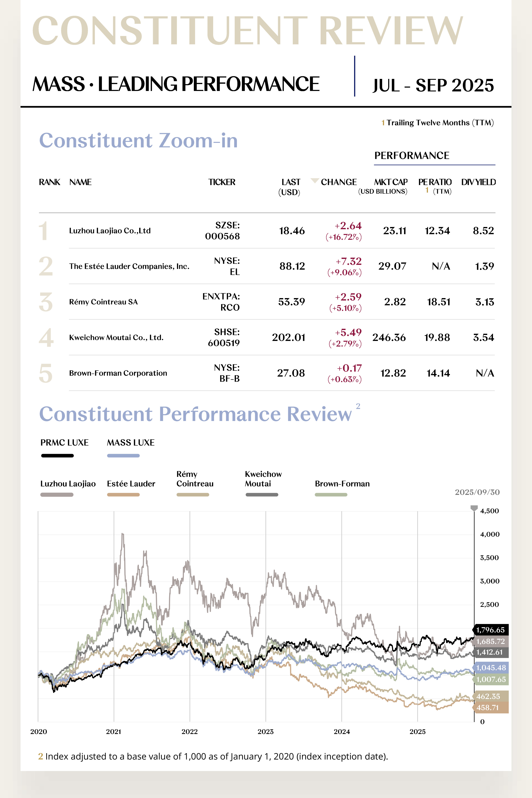Click the date marker atop the chart
This screenshot has width=532, height=798.
point(474,508)
